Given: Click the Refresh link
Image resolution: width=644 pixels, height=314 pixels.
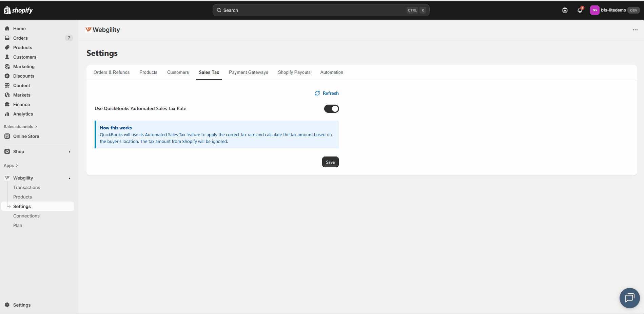Looking at the screenshot, I should pyautogui.click(x=327, y=93).
